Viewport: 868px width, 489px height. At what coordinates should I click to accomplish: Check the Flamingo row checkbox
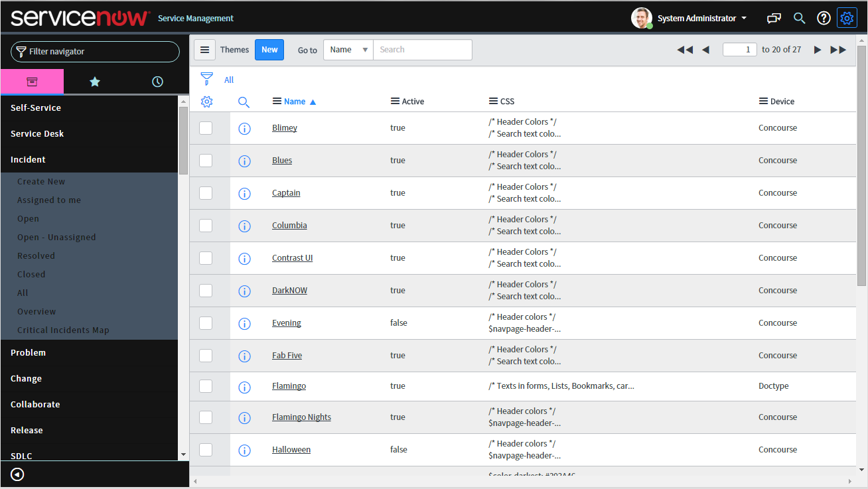[x=206, y=386]
